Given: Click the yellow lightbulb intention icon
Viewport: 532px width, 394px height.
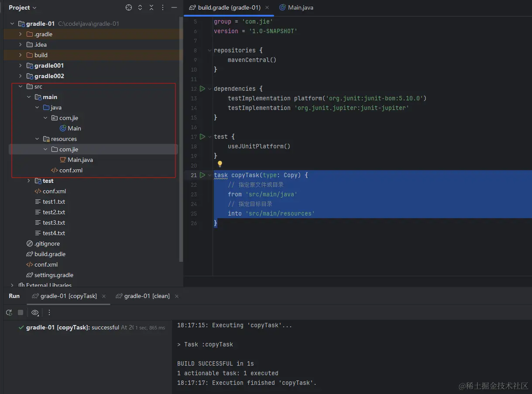Looking at the screenshot, I should pos(220,164).
